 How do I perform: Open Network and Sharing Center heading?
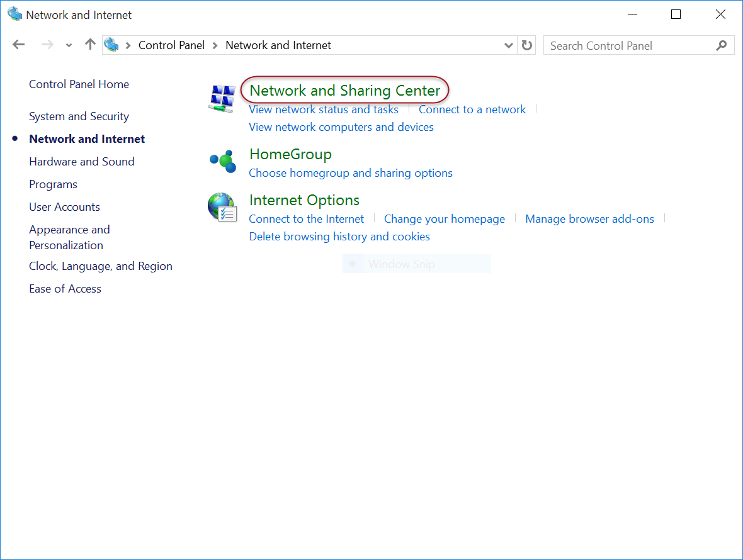click(x=344, y=91)
